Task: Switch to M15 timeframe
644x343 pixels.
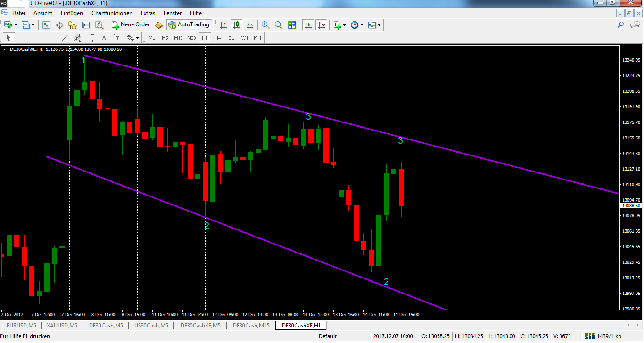Action: click(x=178, y=38)
